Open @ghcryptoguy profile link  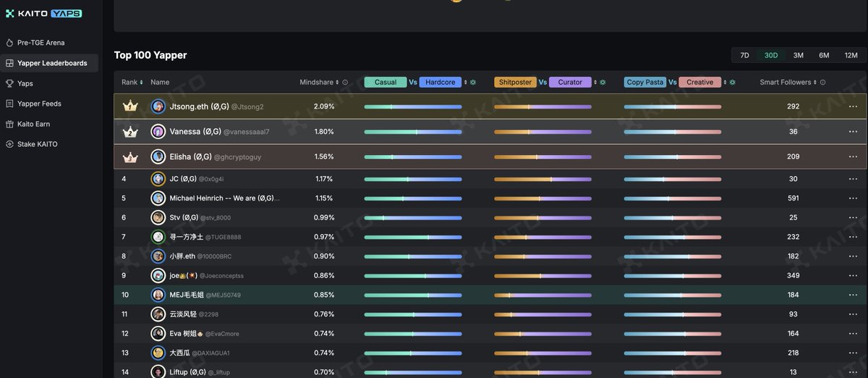coord(237,157)
